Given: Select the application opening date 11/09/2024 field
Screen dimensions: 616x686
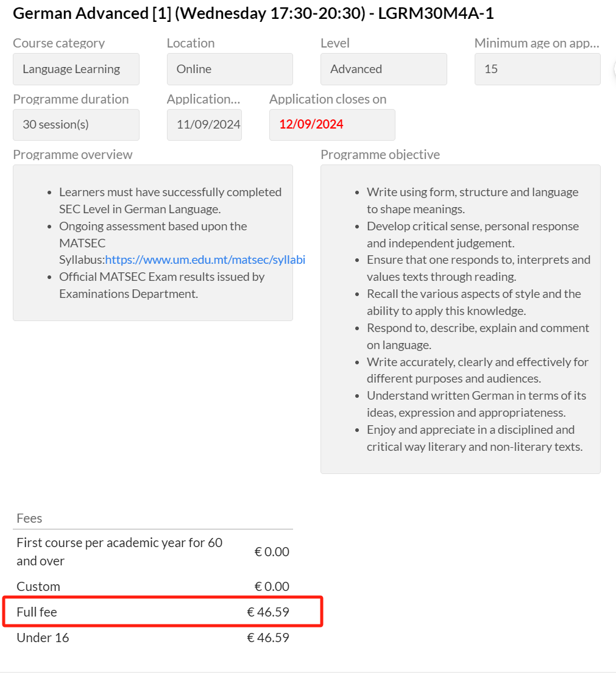Looking at the screenshot, I should [204, 125].
